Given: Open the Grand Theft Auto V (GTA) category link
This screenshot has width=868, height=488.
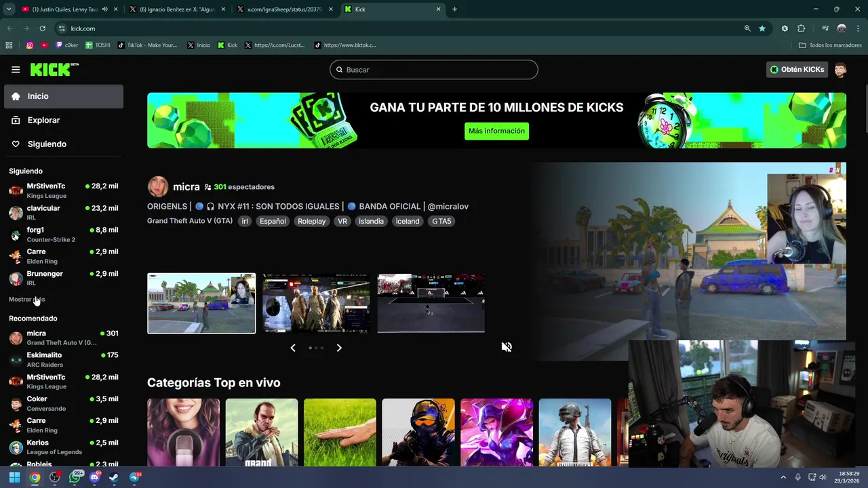Looking at the screenshot, I should point(190,221).
